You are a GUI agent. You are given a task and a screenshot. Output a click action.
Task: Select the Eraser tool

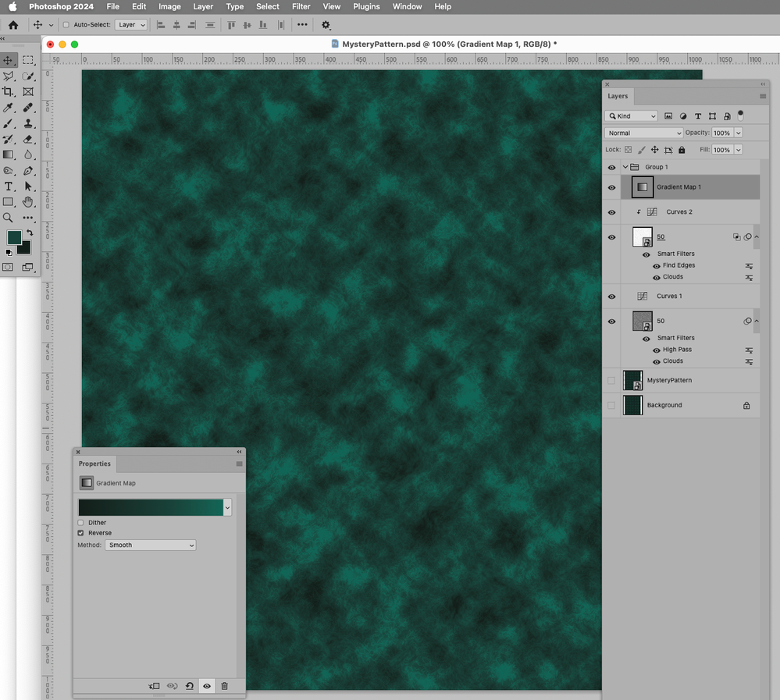[29, 140]
